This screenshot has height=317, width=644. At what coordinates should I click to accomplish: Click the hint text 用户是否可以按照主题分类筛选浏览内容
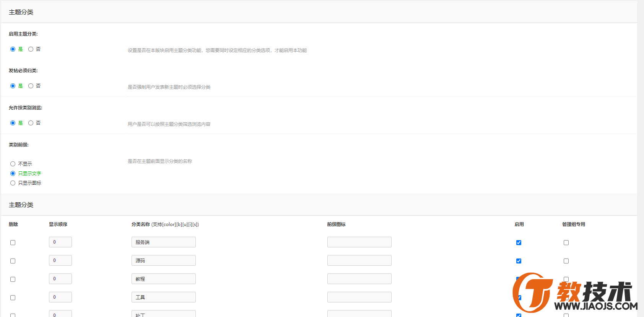point(169,124)
